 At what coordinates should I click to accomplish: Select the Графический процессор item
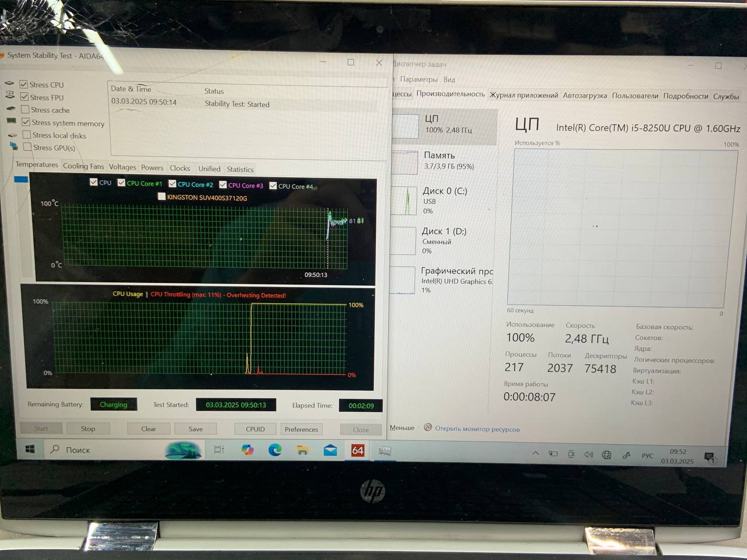(x=441, y=280)
